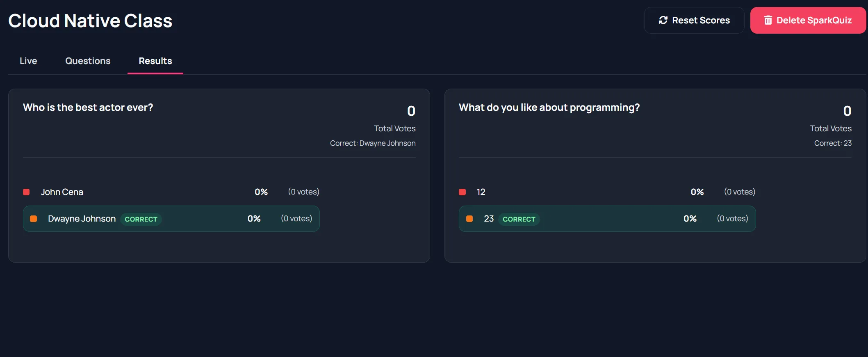Select the Results tab
The image size is (868, 357).
155,61
